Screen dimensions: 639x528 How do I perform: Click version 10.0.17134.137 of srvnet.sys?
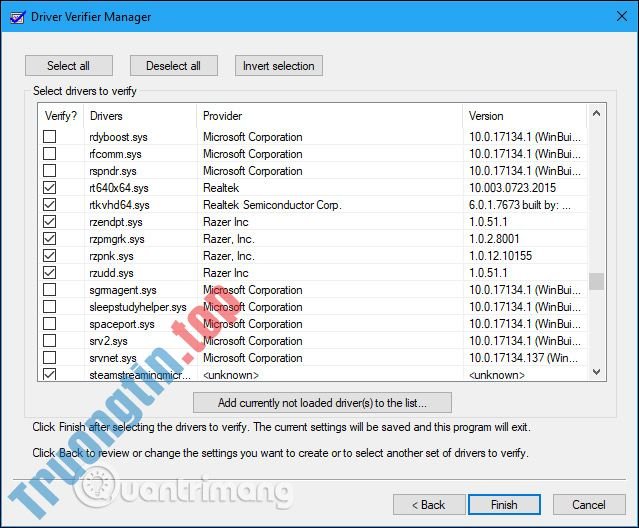pyautogui.click(x=523, y=358)
